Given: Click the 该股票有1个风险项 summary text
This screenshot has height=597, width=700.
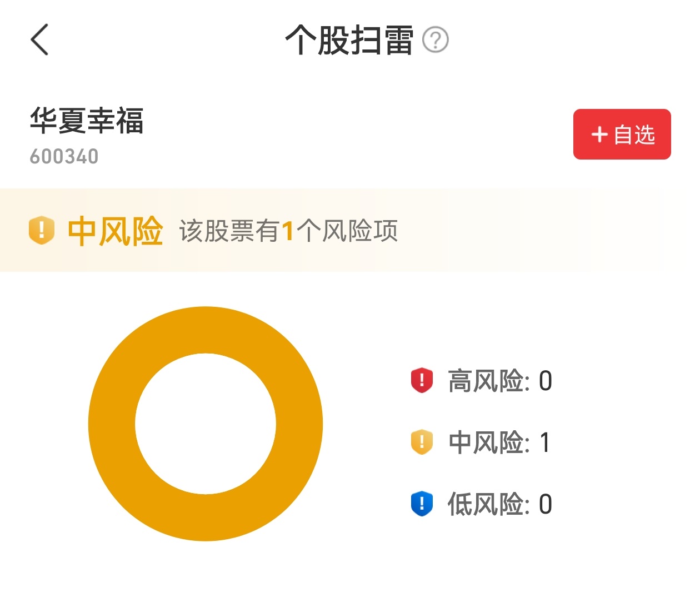Looking at the screenshot, I should point(288,231).
